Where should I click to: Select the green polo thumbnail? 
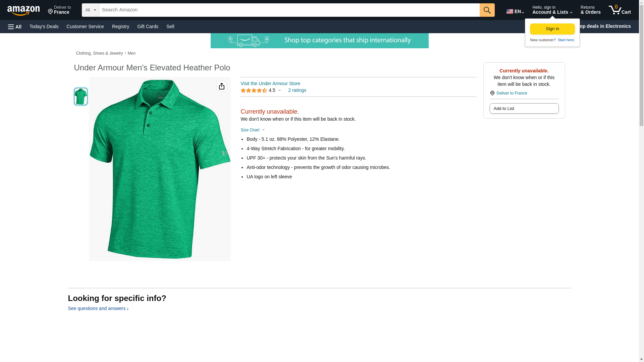(81, 97)
